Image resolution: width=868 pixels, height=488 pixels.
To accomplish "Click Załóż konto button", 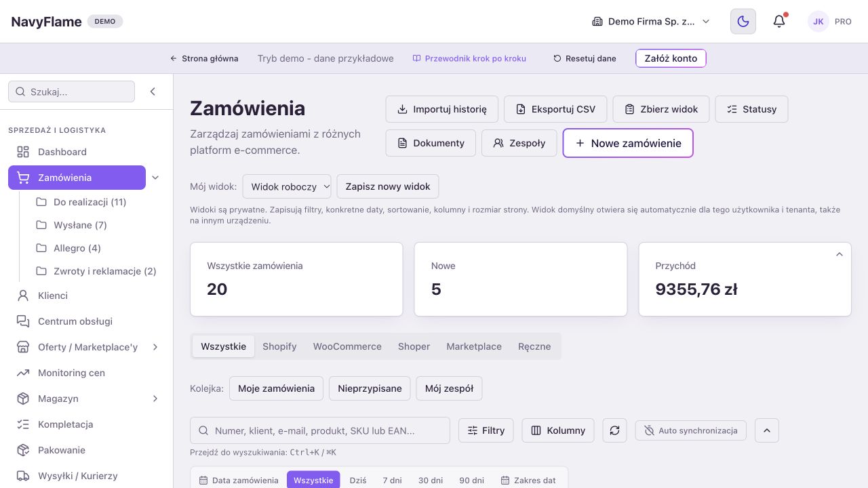I will coord(671,58).
